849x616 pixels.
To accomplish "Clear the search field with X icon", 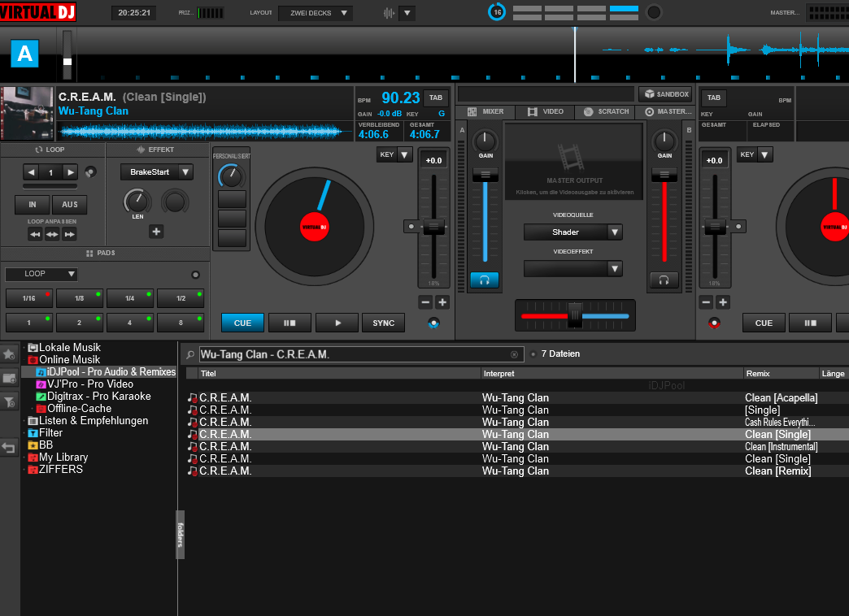I will click(x=515, y=354).
